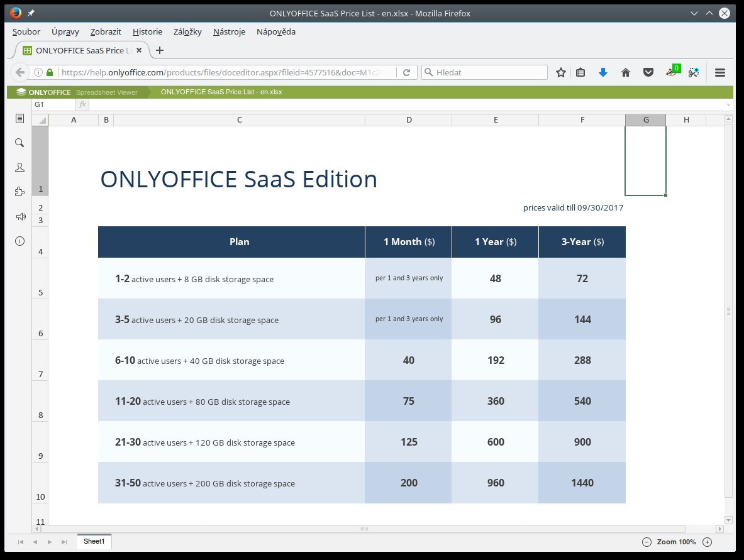Open the Zobrazit menu
Viewport: 744px width, 560px height.
point(105,32)
